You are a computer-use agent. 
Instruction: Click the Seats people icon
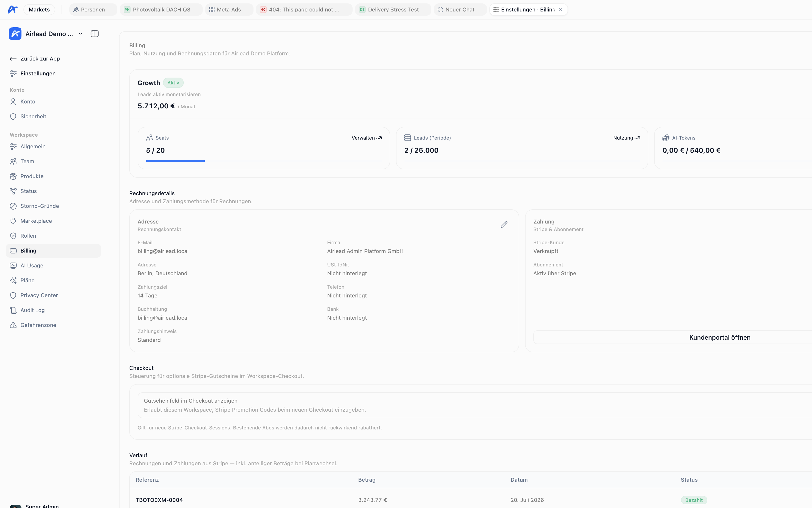[150, 138]
